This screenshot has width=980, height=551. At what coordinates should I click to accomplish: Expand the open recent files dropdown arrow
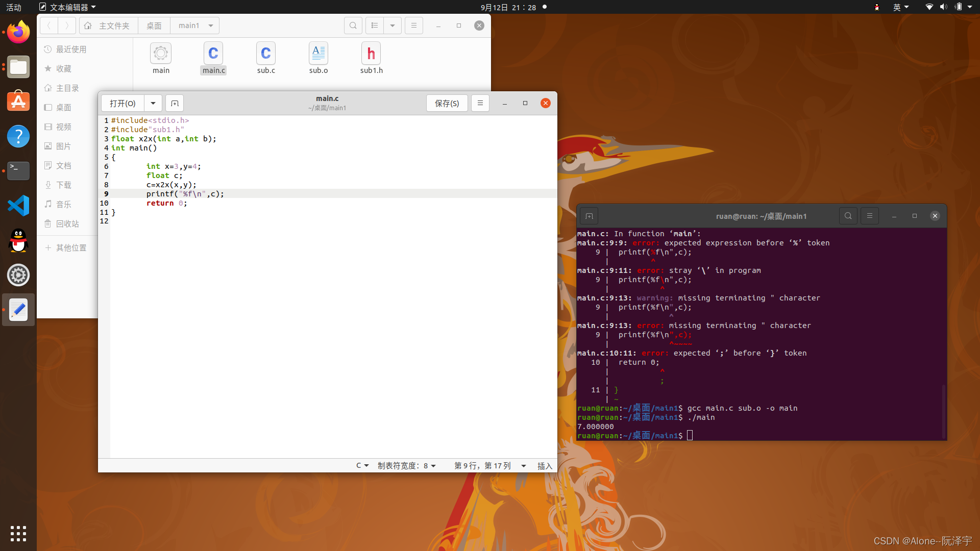tap(153, 104)
